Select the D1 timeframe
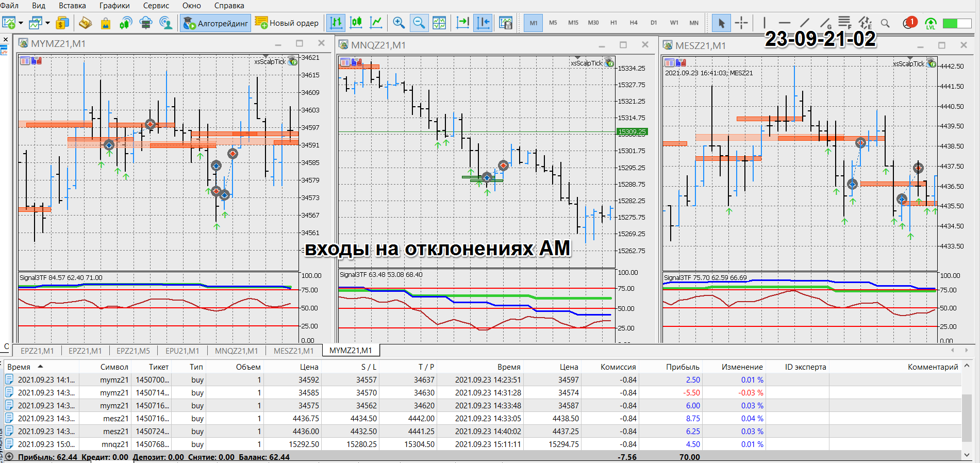980x463 pixels. pyautogui.click(x=654, y=23)
